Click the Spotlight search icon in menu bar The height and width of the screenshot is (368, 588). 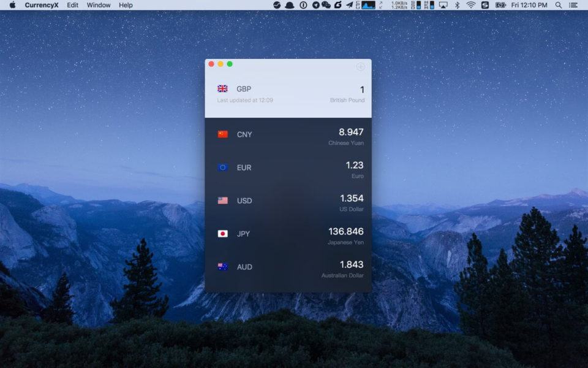click(559, 5)
